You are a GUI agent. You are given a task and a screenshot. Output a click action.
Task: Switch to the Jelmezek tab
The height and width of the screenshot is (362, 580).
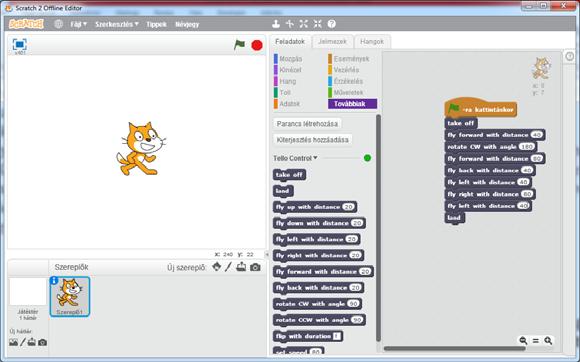tap(332, 41)
